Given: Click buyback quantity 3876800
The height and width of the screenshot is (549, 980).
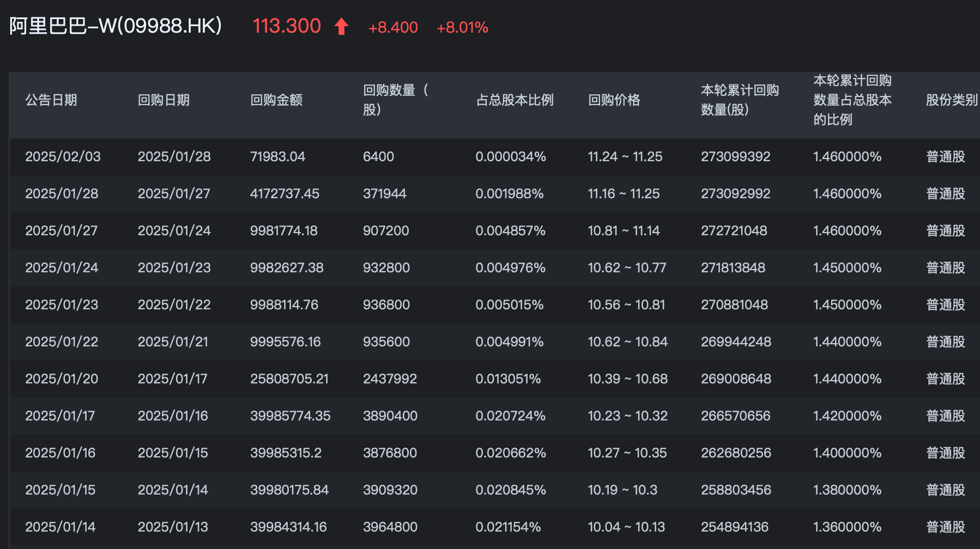Looking at the screenshot, I should 390,453.
